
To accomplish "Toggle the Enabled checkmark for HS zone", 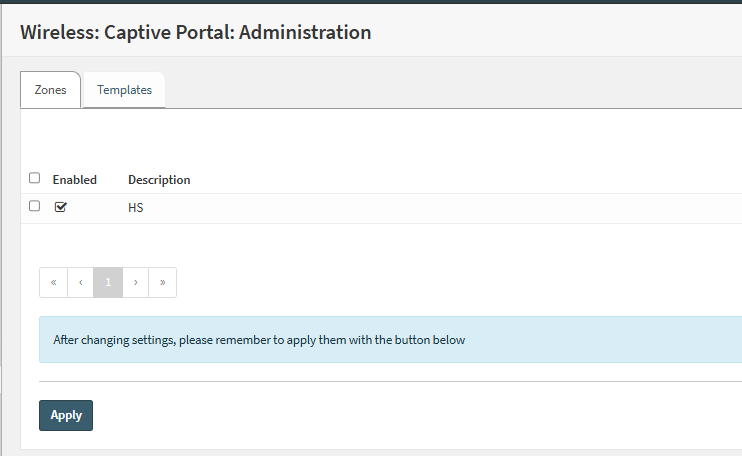I will point(60,207).
